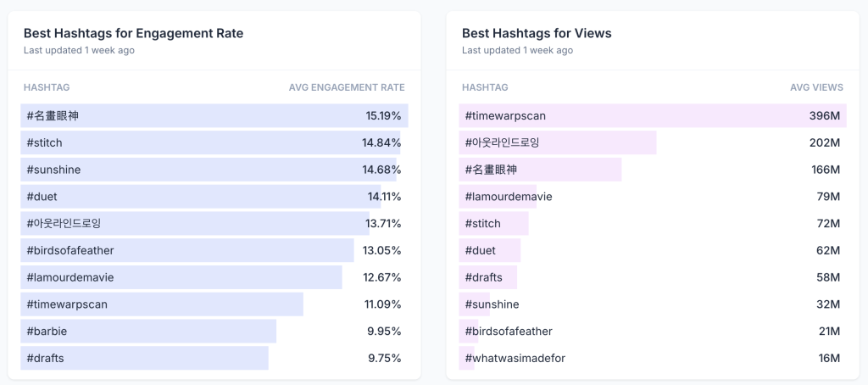This screenshot has width=868, height=385.
Task: Select #stitch row showing 14.84% engagement
Action: [x=45, y=142]
